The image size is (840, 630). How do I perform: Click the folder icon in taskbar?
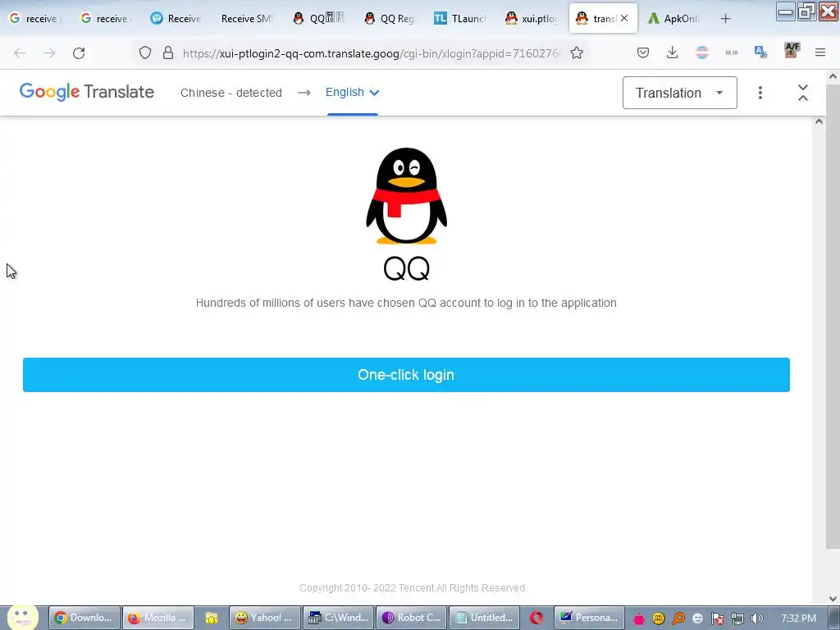click(x=212, y=619)
